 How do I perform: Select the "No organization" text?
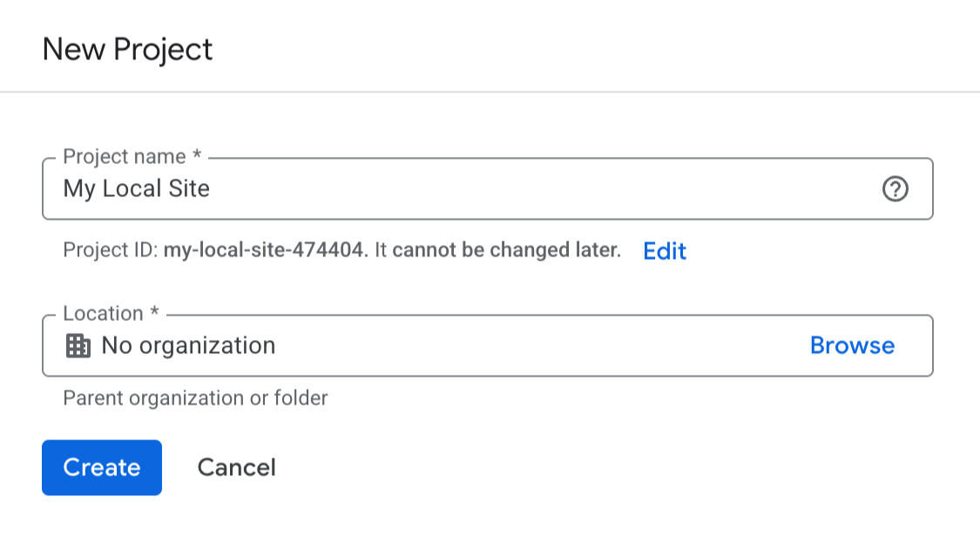pos(188,346)
